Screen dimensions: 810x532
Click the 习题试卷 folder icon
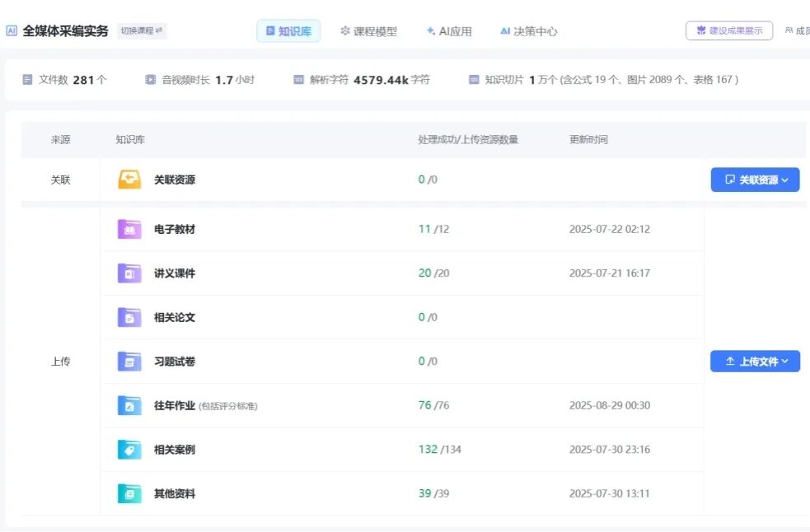(x=129, y=362)
